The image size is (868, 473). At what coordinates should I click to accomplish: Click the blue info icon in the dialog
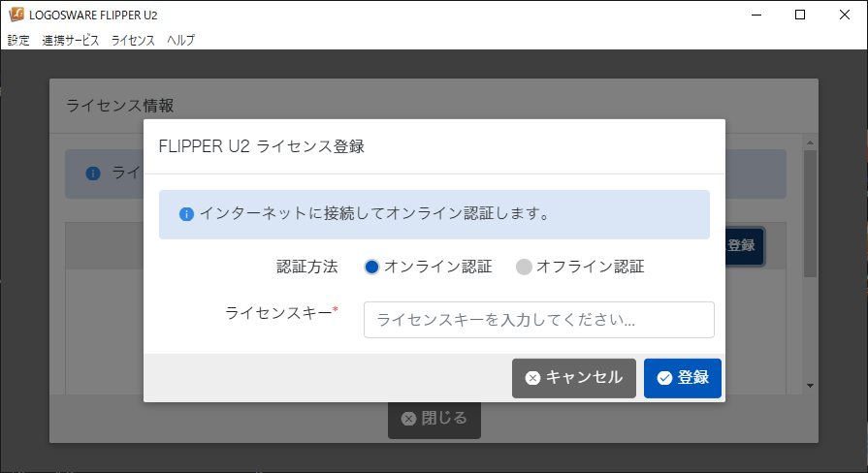click(187, 214)
